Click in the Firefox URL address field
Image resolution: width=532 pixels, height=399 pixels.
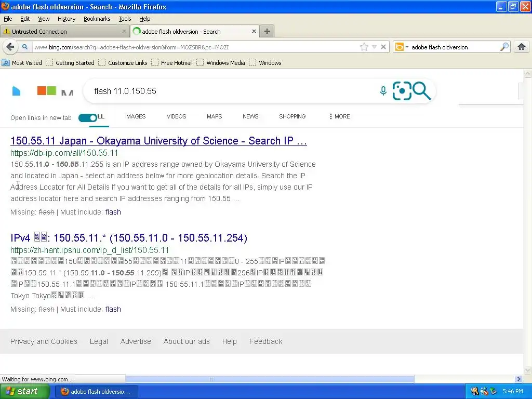coord(195,47)
